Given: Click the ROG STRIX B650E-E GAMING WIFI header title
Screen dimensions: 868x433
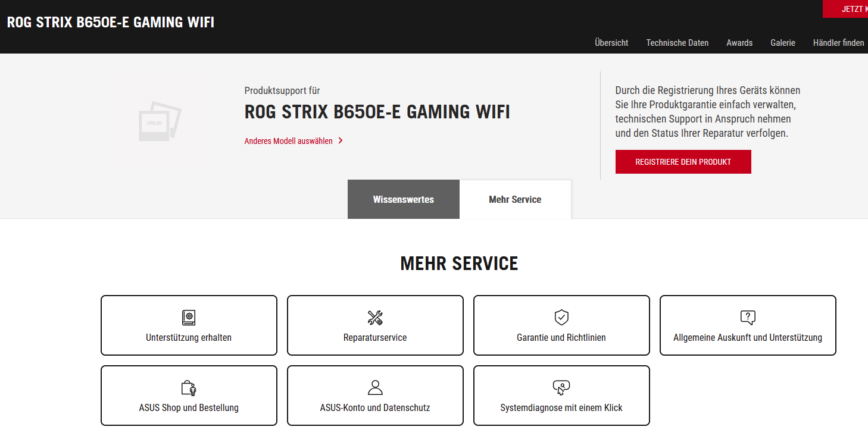Looking at the screenshot, I should [111, 23].
